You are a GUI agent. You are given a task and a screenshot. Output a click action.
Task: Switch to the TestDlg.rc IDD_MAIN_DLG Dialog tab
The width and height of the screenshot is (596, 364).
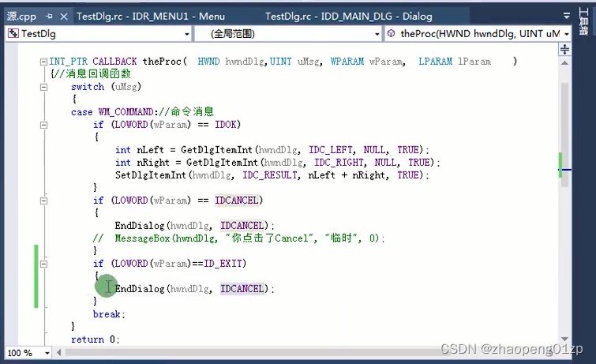tap(349, 17)
